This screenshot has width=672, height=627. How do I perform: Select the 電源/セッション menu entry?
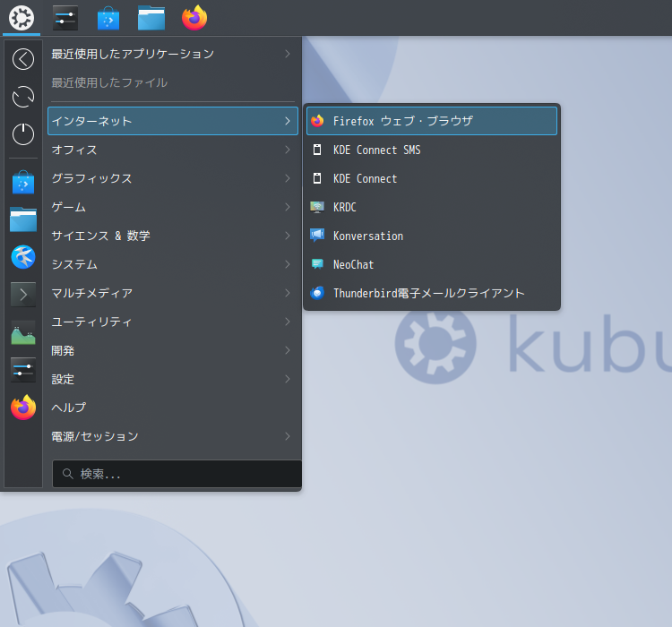coord(173,436)
